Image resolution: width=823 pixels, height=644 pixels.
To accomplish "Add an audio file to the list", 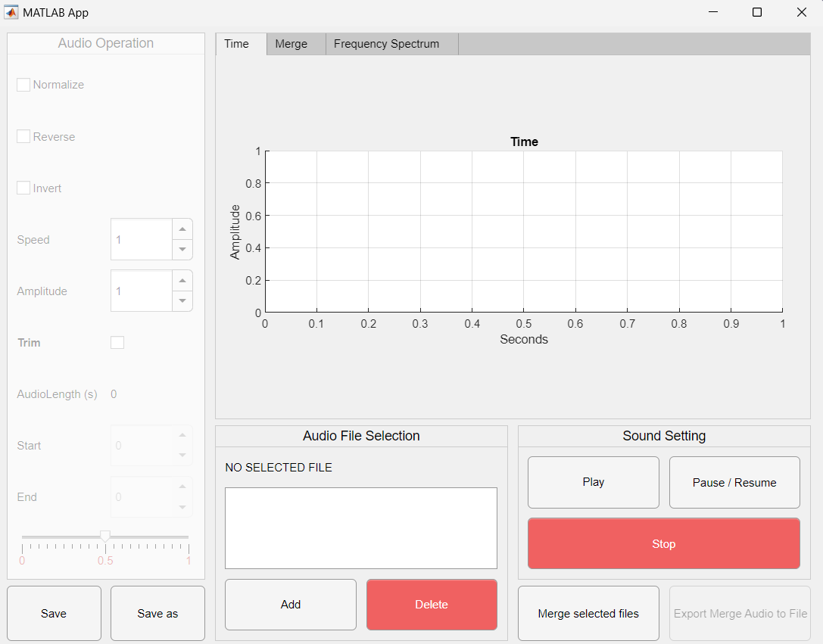I will pyautogui.click(x=290, y=605).
